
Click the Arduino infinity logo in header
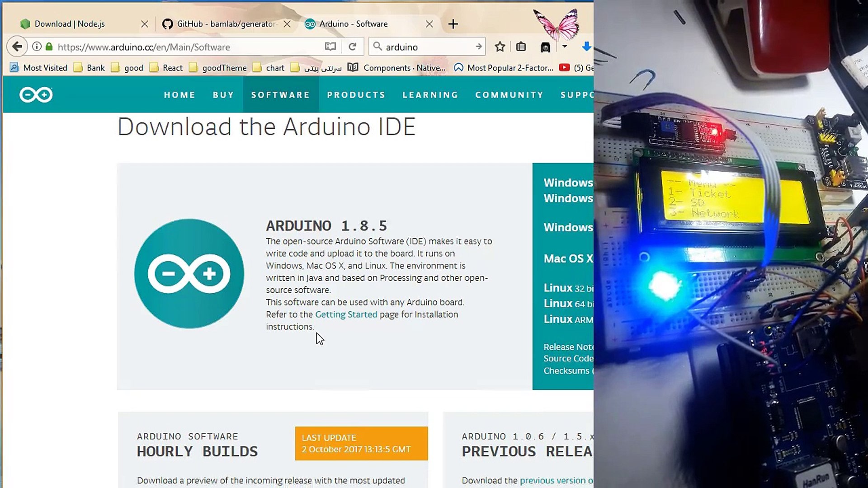[36, 94]
